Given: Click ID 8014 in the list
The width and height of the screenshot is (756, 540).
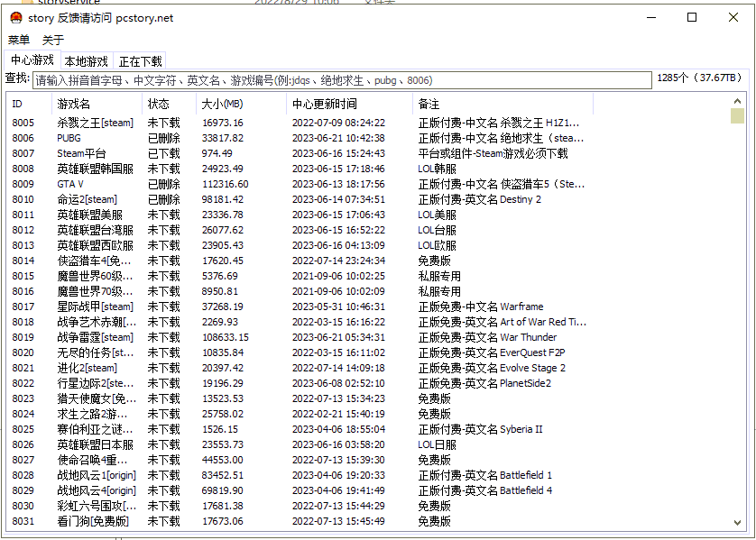Looking at the screenshot, I should pos(23,261).
